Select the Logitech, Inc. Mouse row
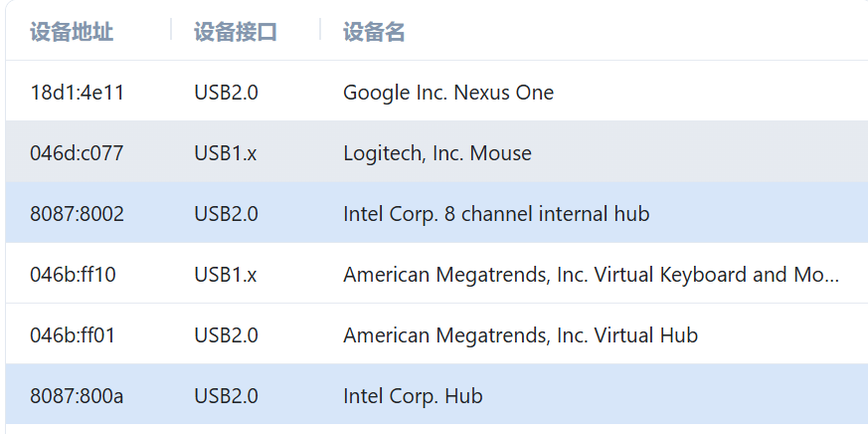 click(437, 153)
